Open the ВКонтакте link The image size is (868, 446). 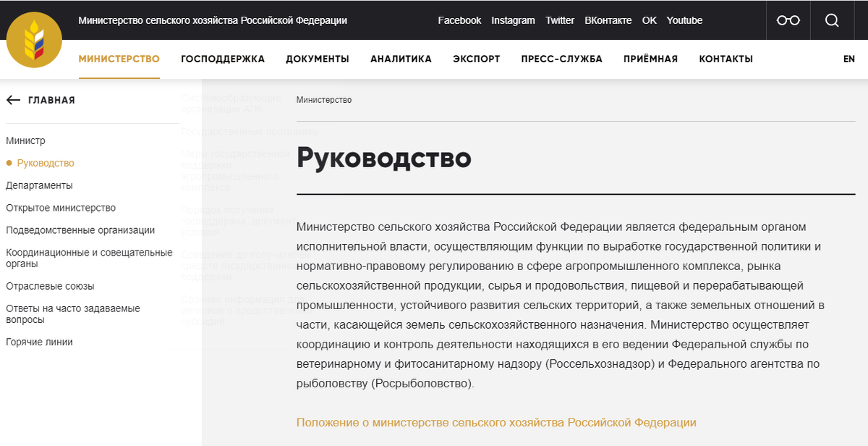(608, 20)
